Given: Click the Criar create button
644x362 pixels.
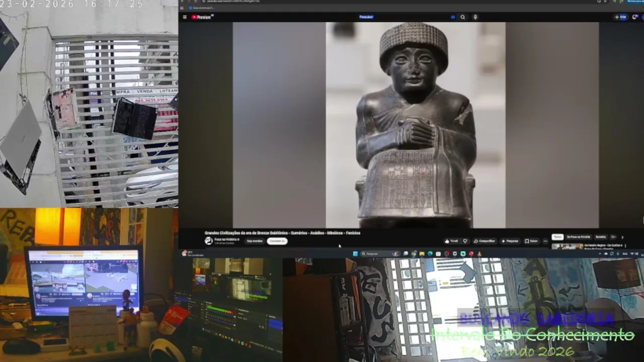Looking at the screenshot, I should 620,17.
